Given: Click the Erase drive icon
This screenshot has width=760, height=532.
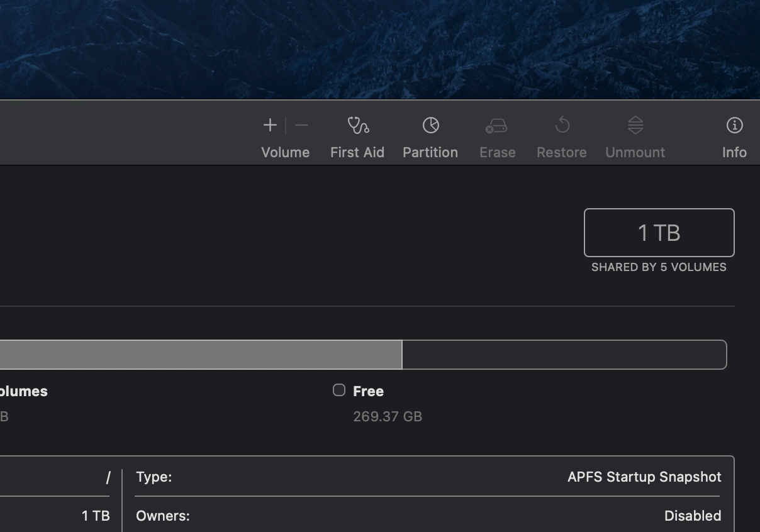Looking at the screenshot, I should [496, 126].
